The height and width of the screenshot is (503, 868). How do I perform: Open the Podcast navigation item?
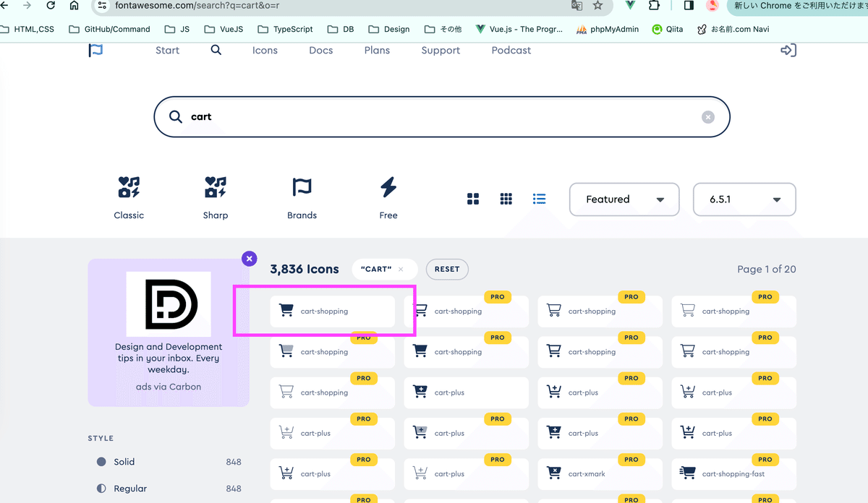511,51
